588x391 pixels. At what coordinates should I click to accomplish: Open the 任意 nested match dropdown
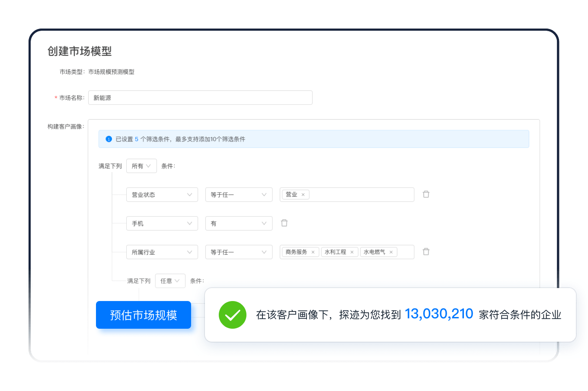point(170,281)
